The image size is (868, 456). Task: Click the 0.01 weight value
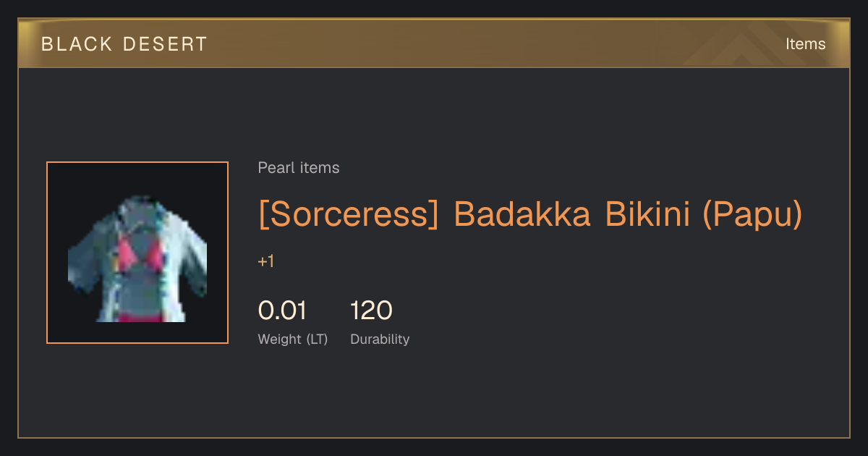[282, 311]
